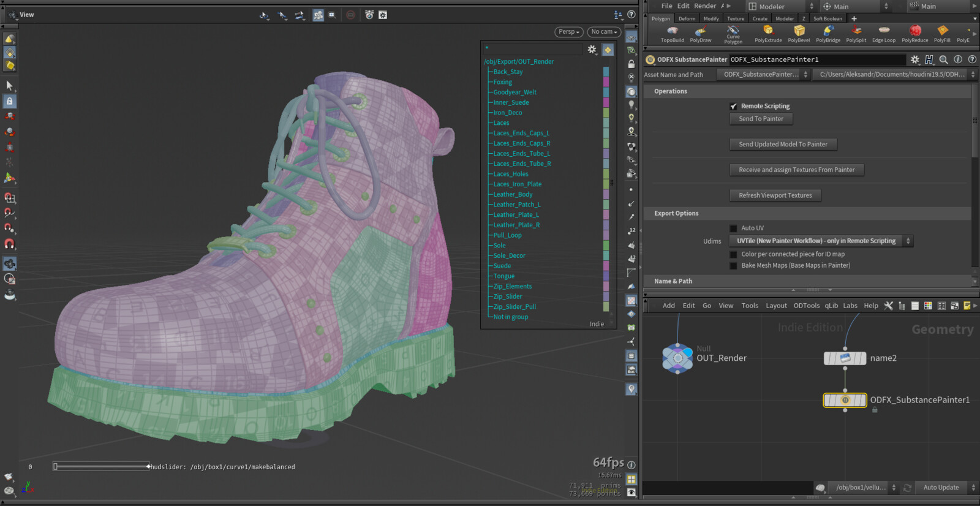Open the ODTools network menu
Viewport: 980px width, 506px height.
(806, 306)
